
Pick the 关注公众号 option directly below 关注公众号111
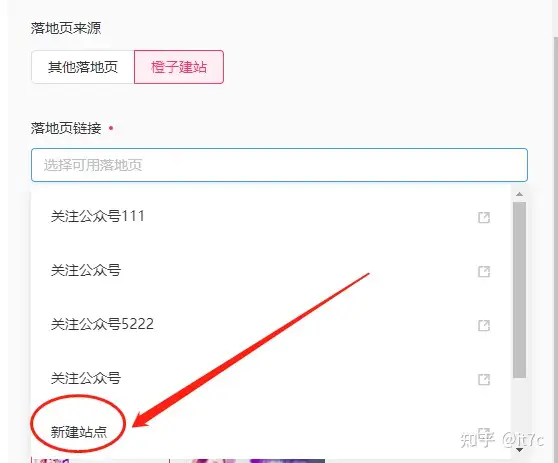[270, 270]
